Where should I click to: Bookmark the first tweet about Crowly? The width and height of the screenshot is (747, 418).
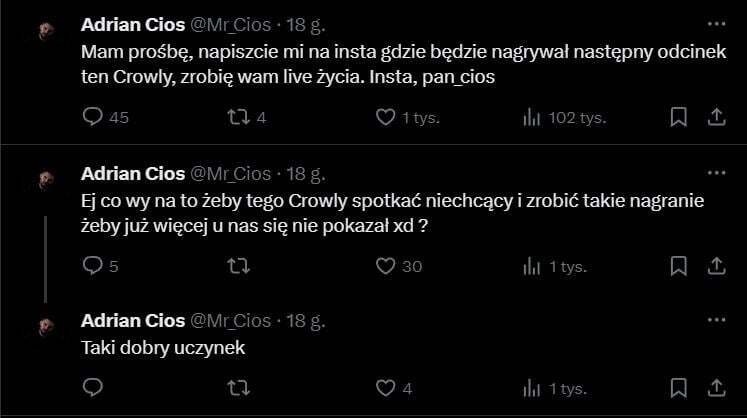click(x=678, y=117)
